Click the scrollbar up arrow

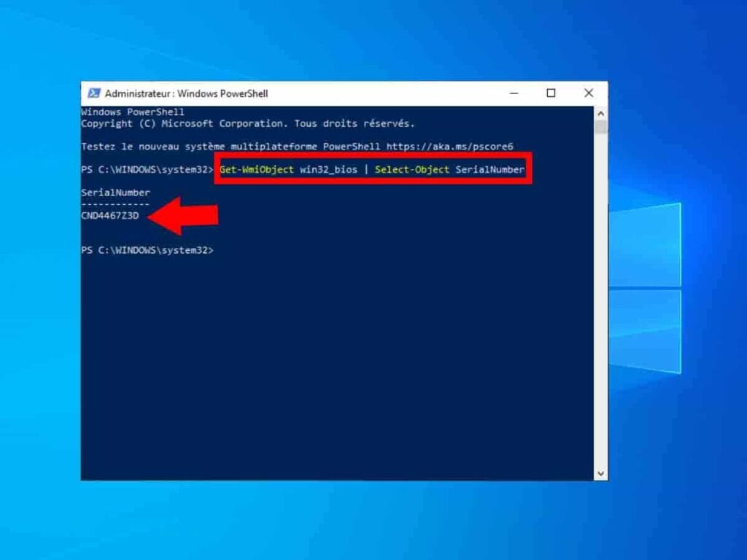click(x=600, y=113)
